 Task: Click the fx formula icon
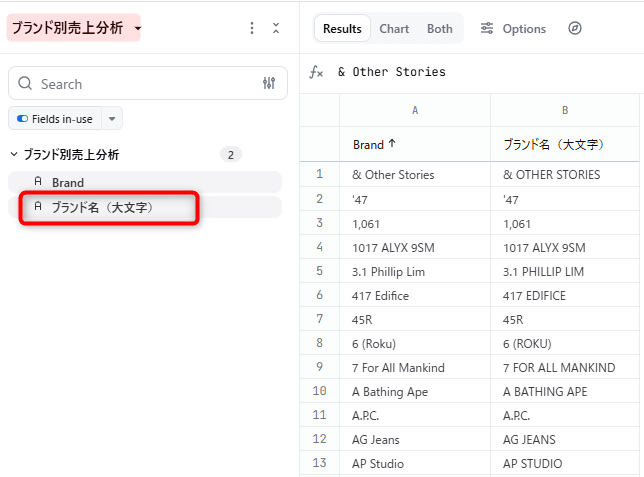316,72
